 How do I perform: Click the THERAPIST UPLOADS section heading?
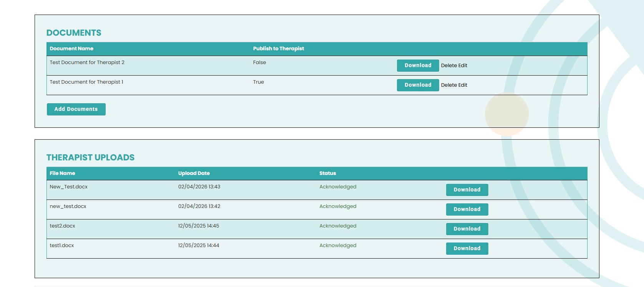pyautogui.click(x=90, y=158)
